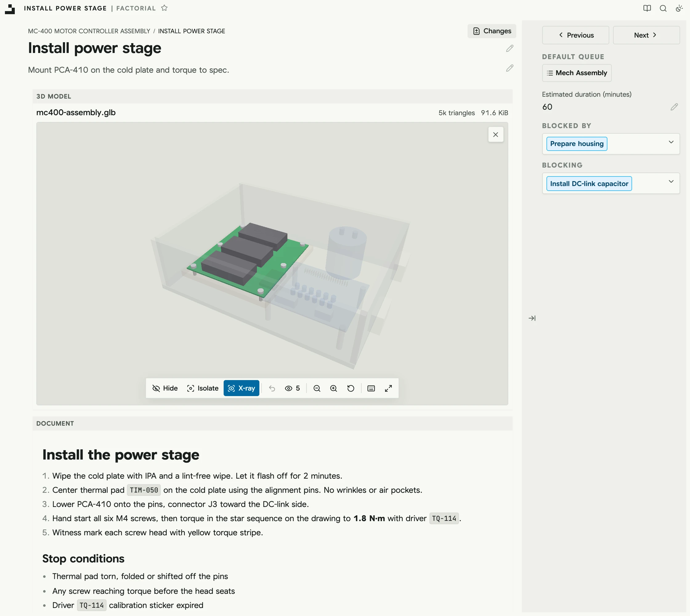Open MC-400 Motor Controller Assembly breadcrumb
Screen dimensions: 690x616
pyautogui.click(x=89, y=31)
